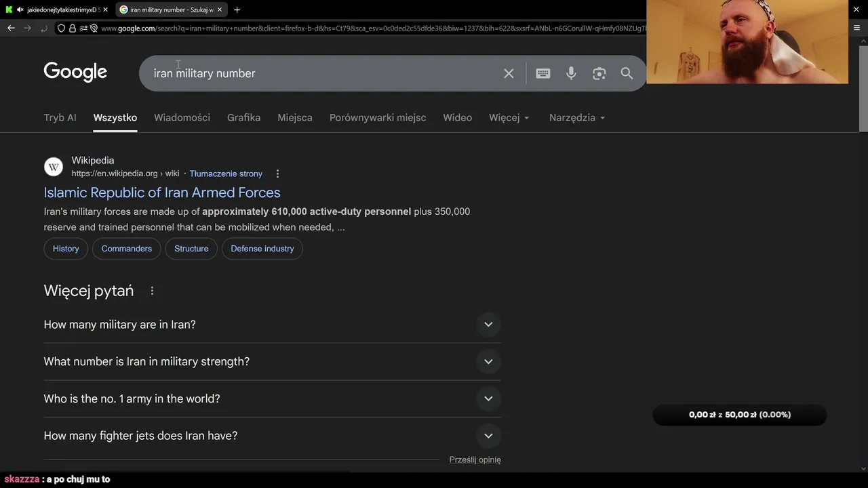
Task: Click the Więcej pytań heading
Action: [x=89, y=291]
